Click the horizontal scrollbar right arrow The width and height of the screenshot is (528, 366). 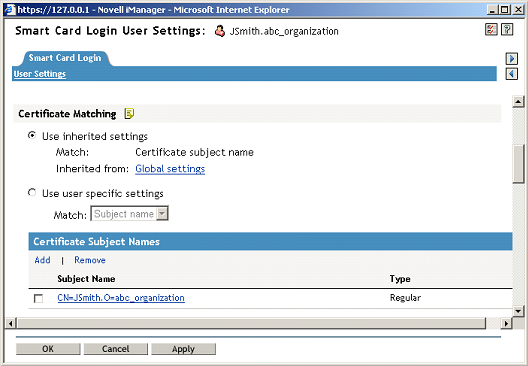506,324
